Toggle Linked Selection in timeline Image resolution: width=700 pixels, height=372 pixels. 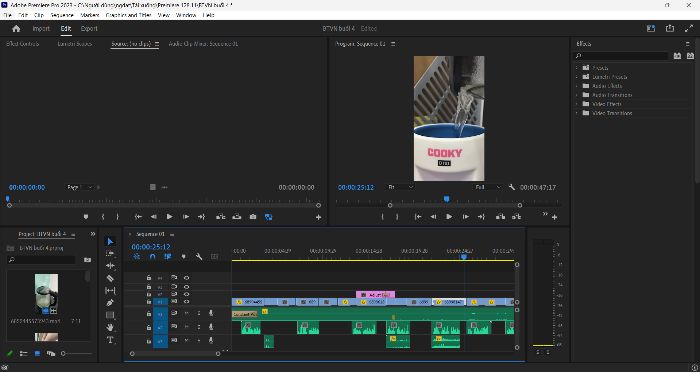pos(168,257)
